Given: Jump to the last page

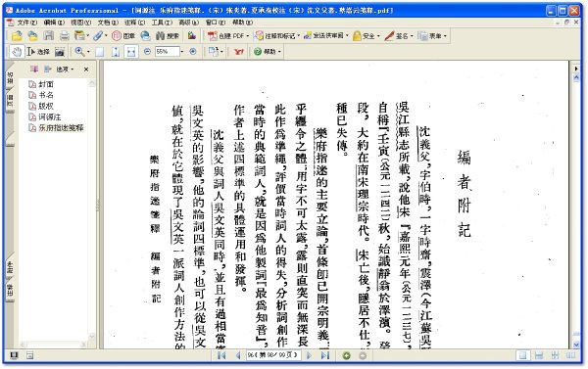Looking at the screenshot, I should click(325, 355).
